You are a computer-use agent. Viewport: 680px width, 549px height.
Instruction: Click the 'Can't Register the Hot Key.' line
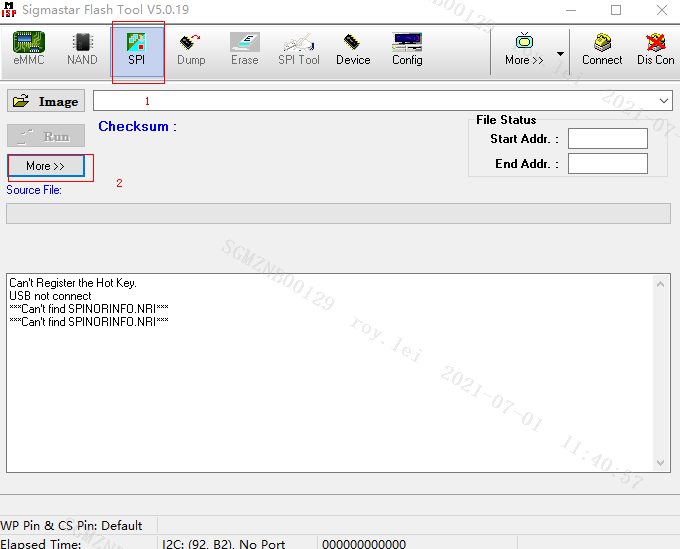[x=73, y=283]
